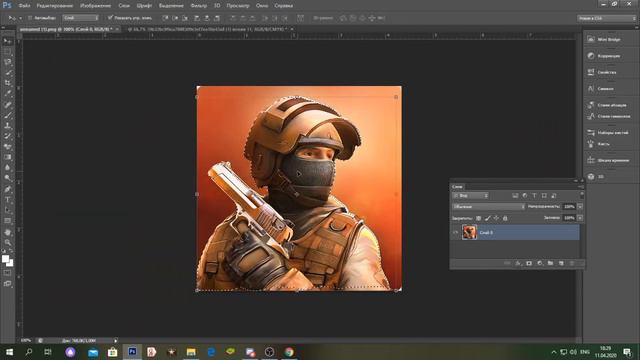Select the Zoom tool in toolbox
The image size is (640, 360).
tap(7, 242)
